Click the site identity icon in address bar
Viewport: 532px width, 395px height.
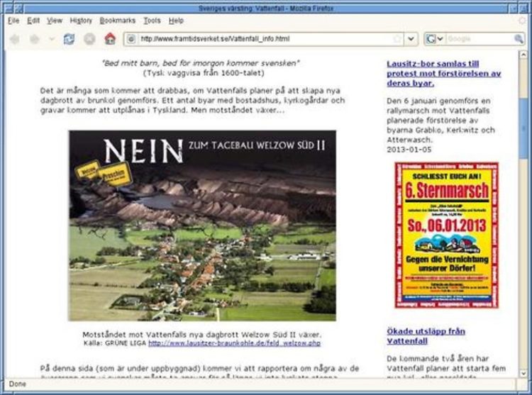pyautogui.click(x=131, y=38)
